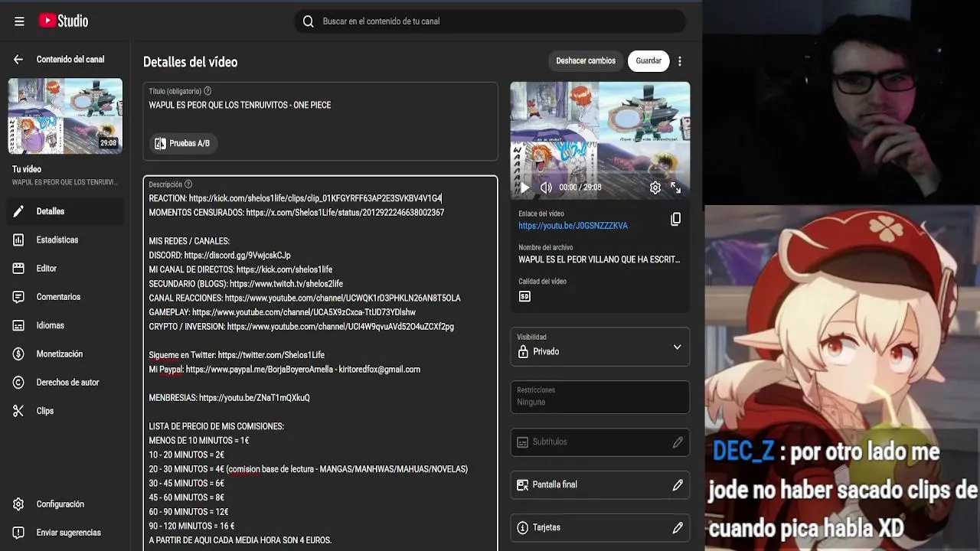Click the Deshacer cambios button
The image size is (980, 551).
[586, 61]
